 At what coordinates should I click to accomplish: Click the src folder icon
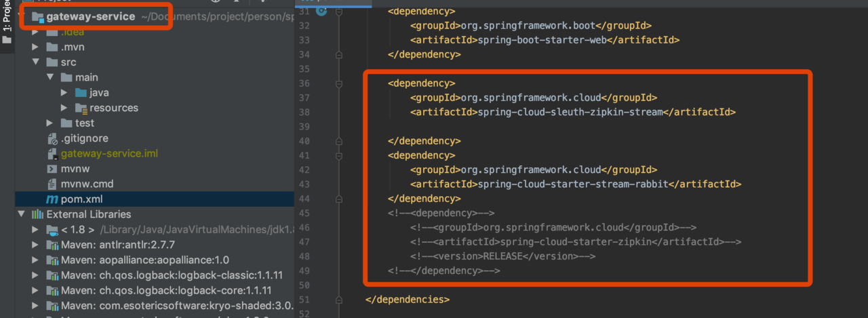(x=52, y=62)
